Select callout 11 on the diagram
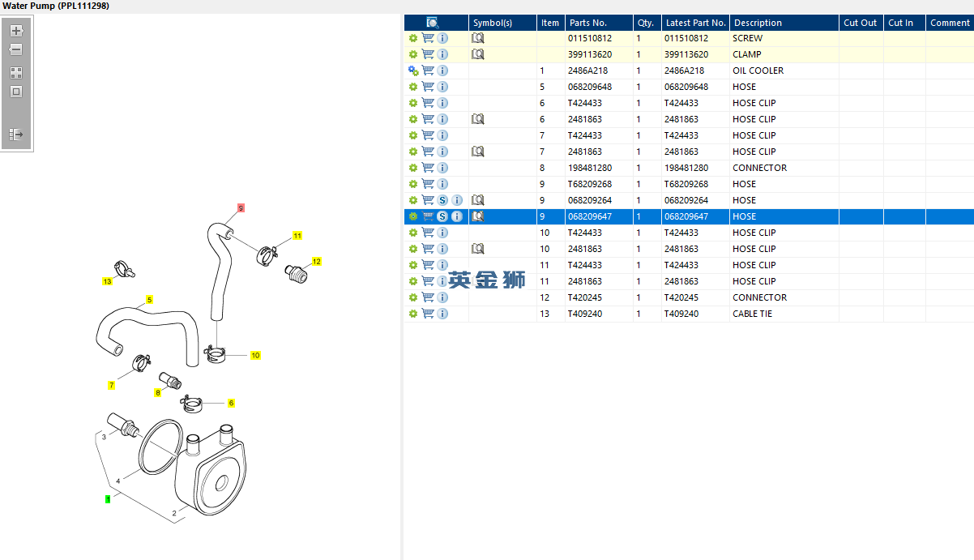 tap(297, 236)
